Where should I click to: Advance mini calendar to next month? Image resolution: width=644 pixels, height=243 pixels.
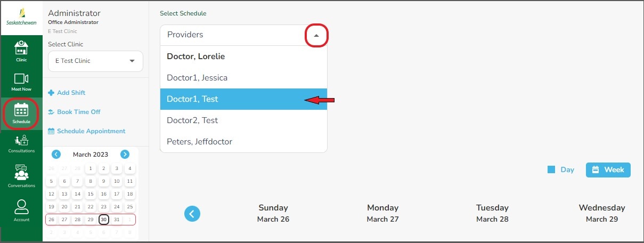(125, 155)
